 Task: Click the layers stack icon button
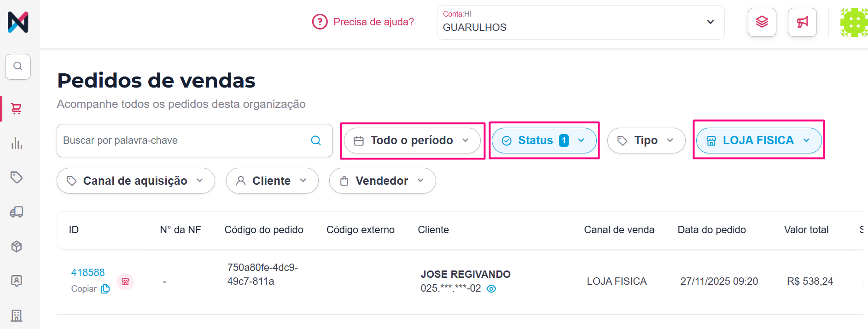(x=762, y=22)
